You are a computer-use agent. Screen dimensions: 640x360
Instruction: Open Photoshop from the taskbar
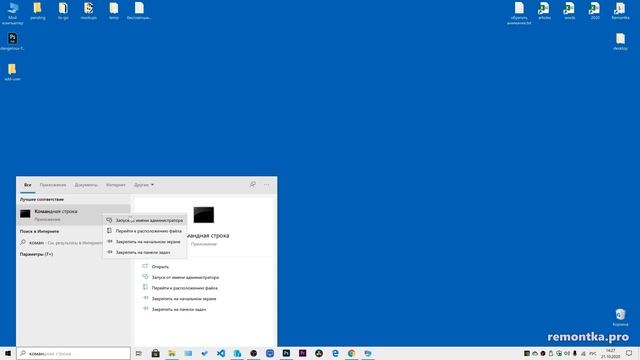286,353
